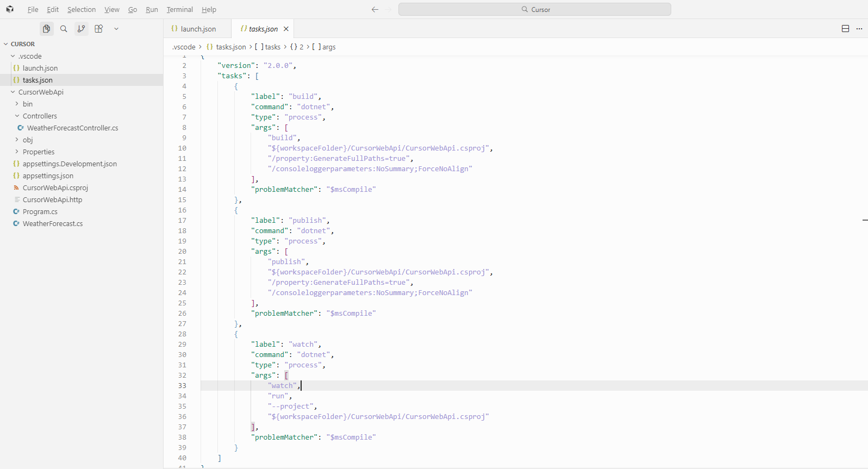868x469 pixels.
Task: Click the index 2 breadcrumb segment
Action: click(297, 47)
